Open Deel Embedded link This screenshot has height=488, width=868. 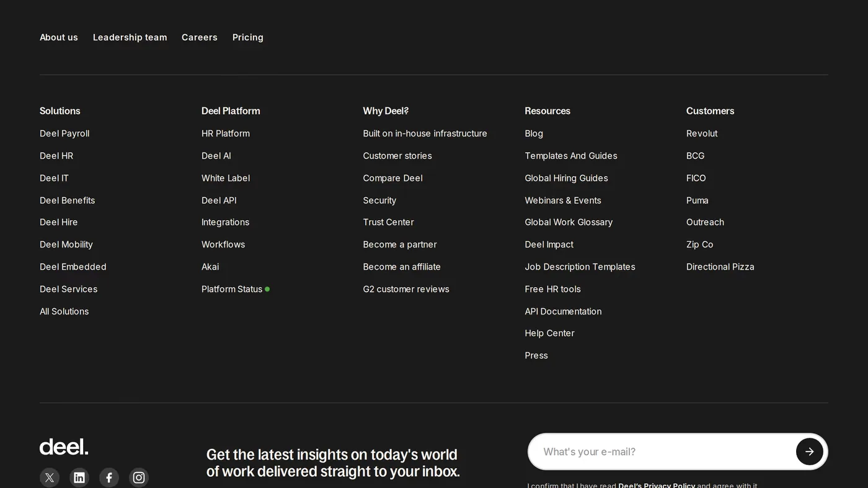pos(73,267)
